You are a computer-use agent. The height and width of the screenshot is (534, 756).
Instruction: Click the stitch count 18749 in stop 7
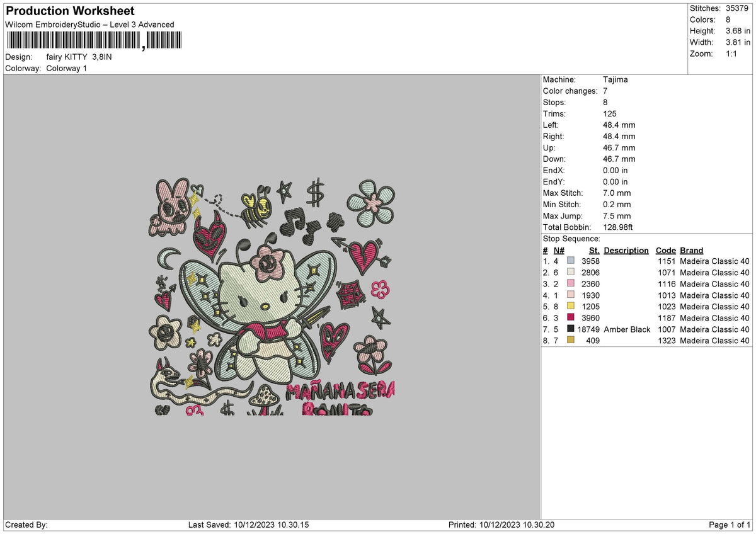pyautogui.click(x=589, y=329)
